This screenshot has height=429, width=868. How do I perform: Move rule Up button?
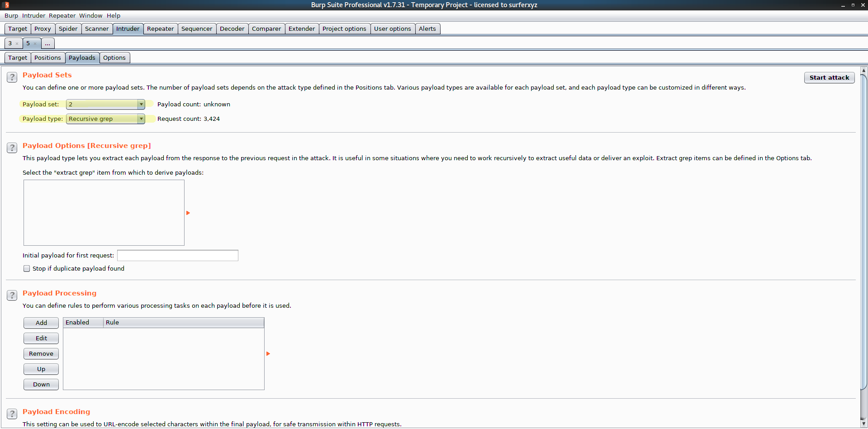41,369
